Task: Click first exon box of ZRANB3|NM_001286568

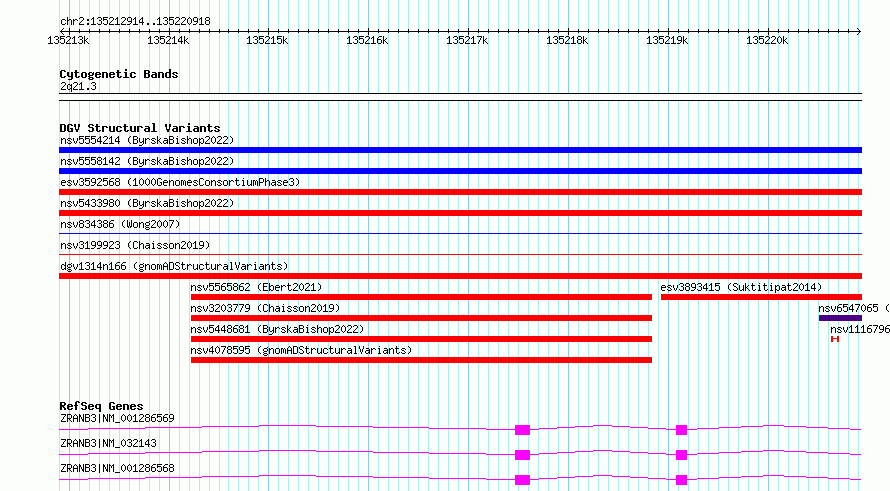Action: click(x=522, y=480)
